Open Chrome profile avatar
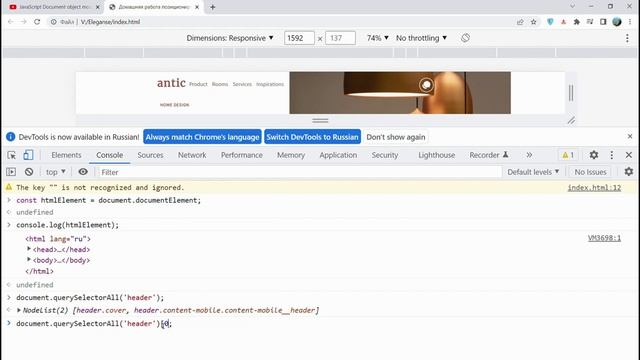This screenshot has height=360, width=640. click(x=617, y=22)
